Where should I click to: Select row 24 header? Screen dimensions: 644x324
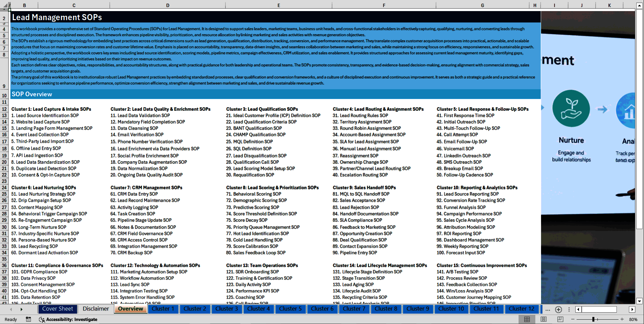[4, 188]
